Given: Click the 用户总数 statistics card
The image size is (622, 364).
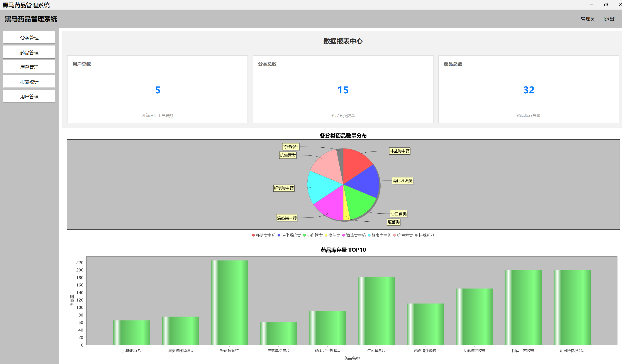Looking at the screenshot, I should click(x=158, y=89).
